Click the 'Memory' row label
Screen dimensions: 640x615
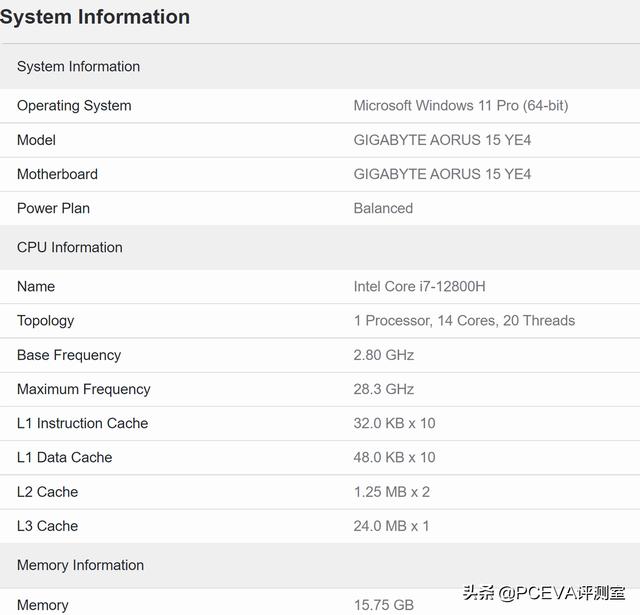pos(43,605)
